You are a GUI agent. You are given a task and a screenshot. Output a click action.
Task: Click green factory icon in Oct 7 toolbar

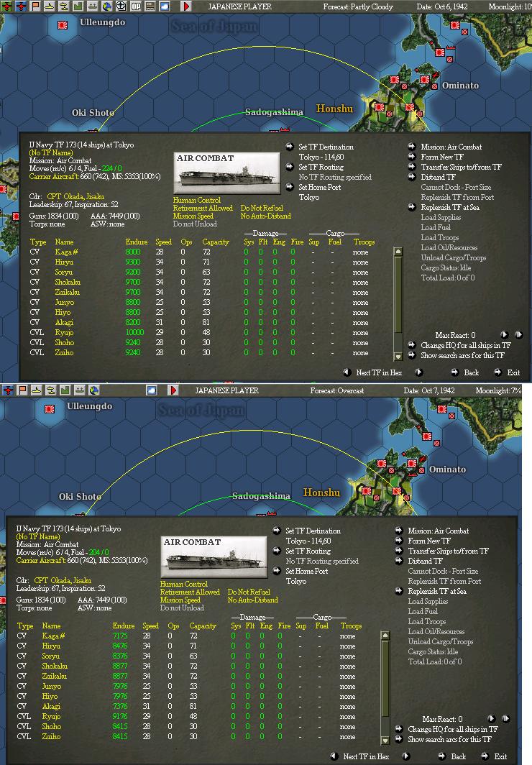65,390
